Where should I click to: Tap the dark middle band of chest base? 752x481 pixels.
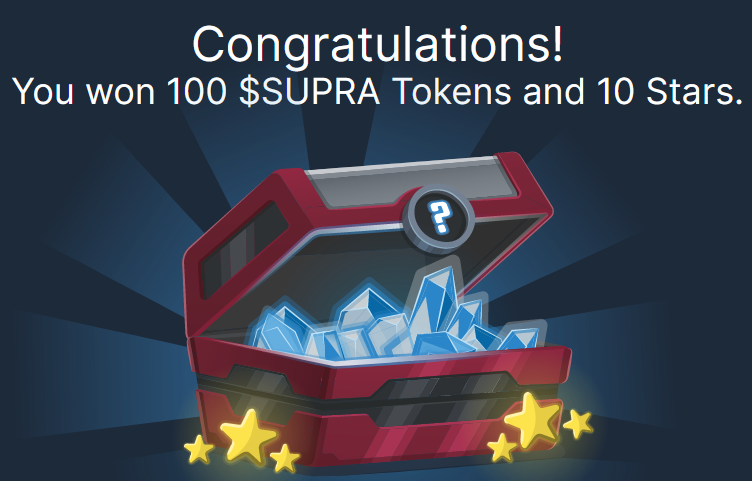point(379,386)
